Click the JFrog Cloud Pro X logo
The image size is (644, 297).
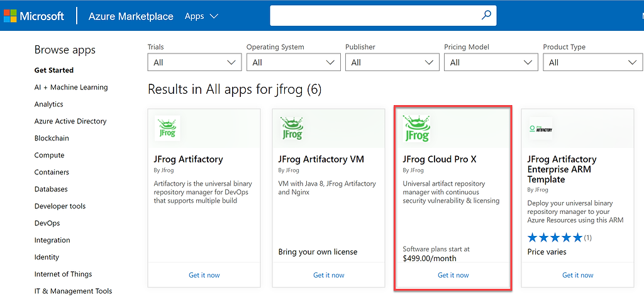click(416, 128)
